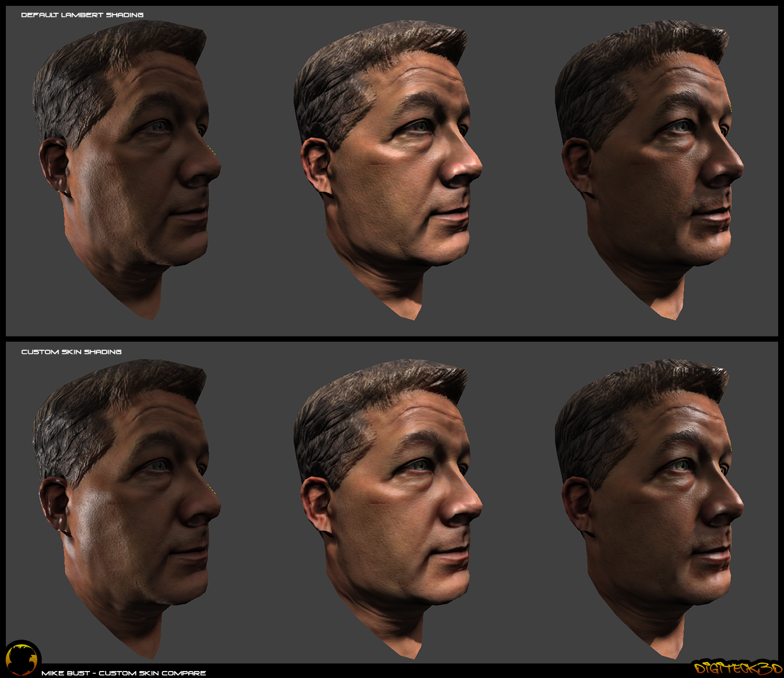Click the 'Mike Bust - Custom Skin Compare' caption

click(x=124, y=673)
